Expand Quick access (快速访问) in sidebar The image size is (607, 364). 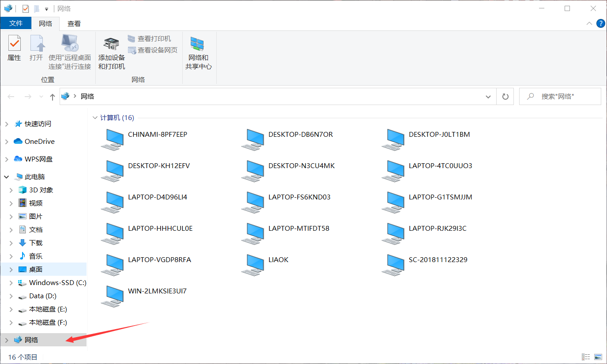point(6,124)
